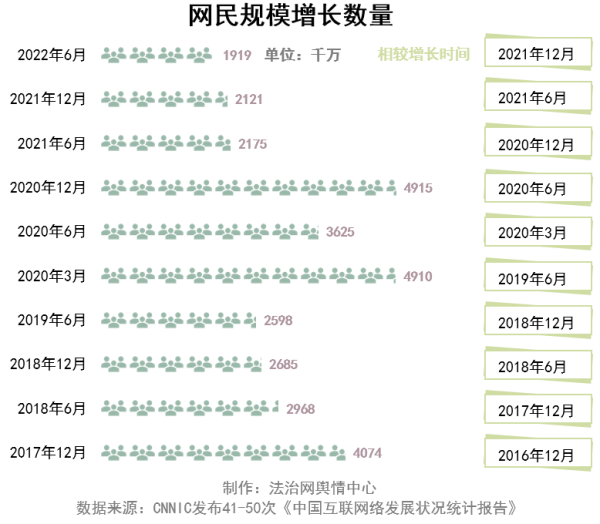Select the pictogram bar ending at 3625
600x524 pixels.
[210, 231]
